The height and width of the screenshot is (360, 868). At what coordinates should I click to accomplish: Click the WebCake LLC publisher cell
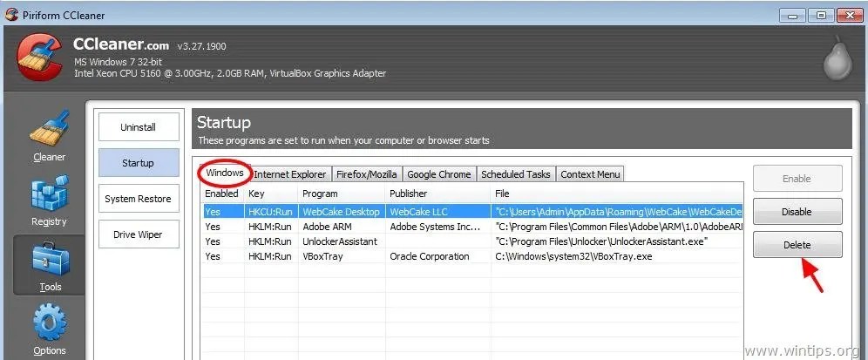coord(419,212)
